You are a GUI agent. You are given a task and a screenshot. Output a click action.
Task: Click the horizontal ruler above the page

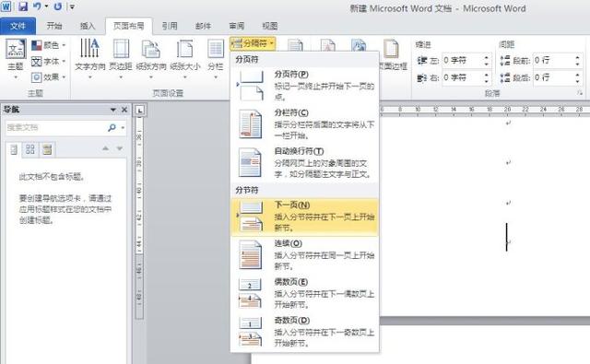[485, 110]
